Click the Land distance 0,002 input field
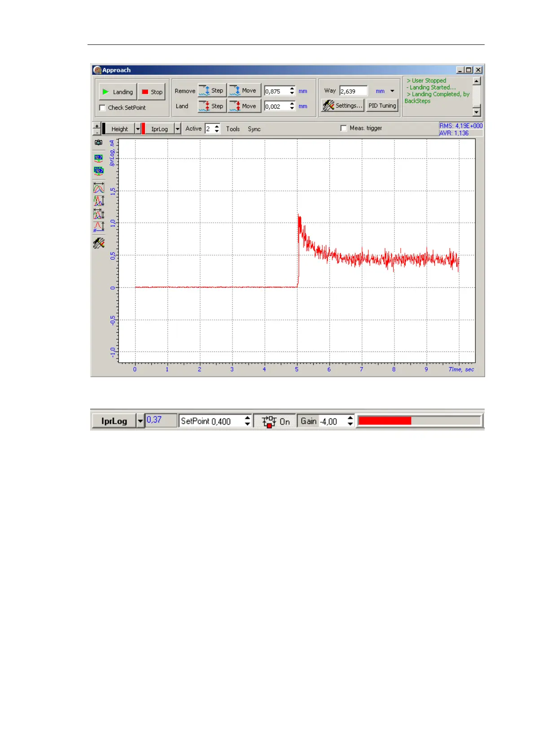This screenshot has width=534, height=756. coord(276,106)
